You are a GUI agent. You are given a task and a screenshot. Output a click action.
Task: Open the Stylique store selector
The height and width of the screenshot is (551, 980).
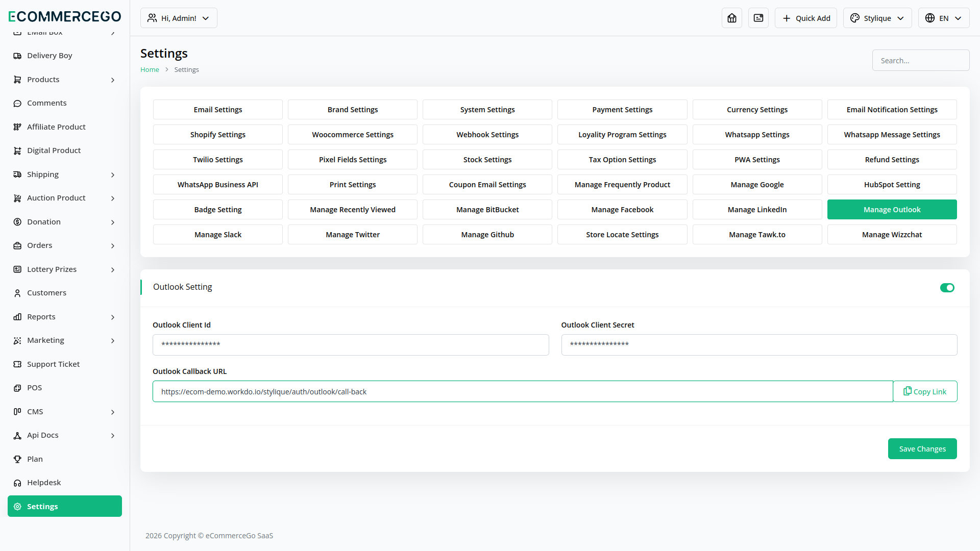(877, 18)
